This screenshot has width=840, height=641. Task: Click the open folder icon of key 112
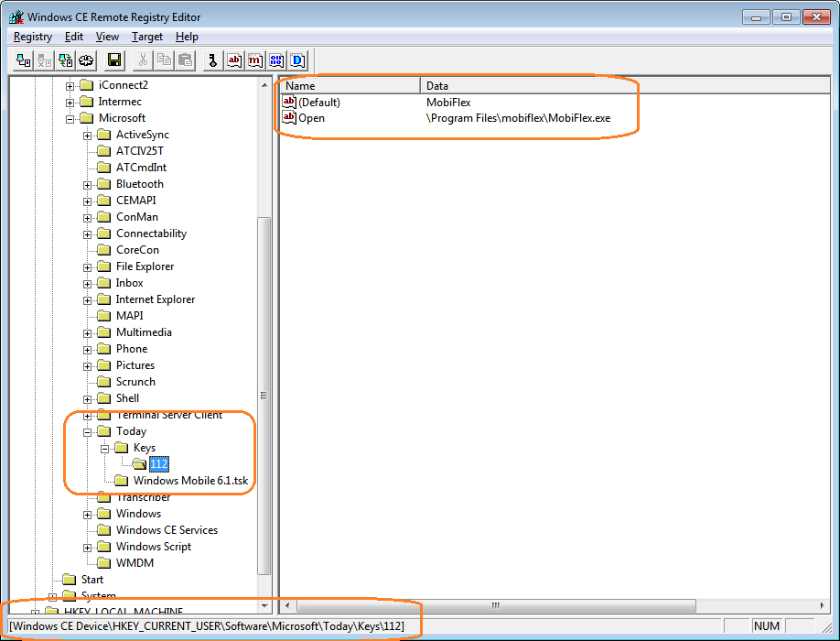click(x=139, y=464)
